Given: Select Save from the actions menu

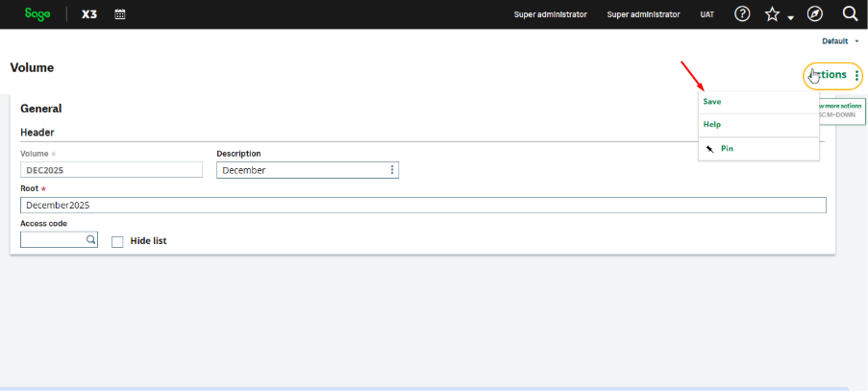Looking at the screenshot, I should [712, 102].
